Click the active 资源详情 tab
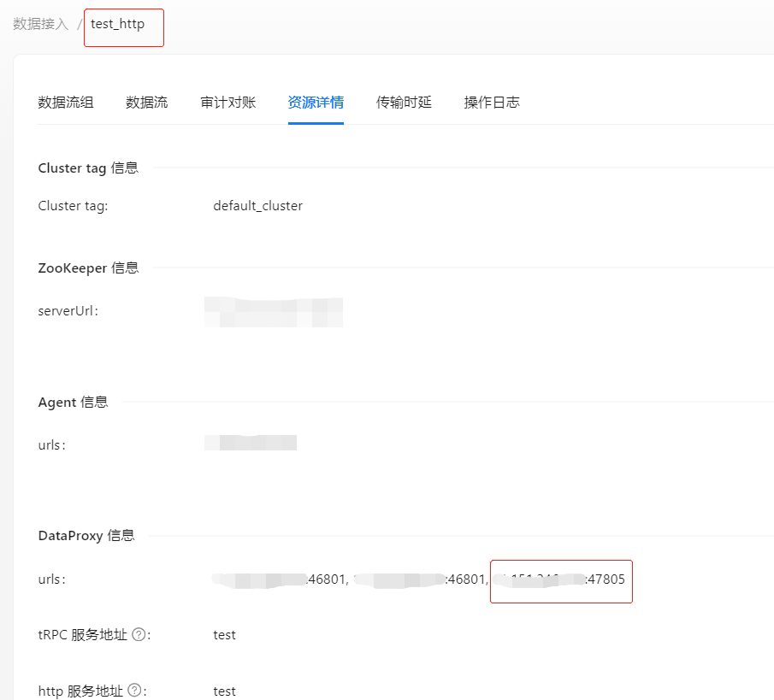Image resolution: width=774 pixels, height=700 pixels. point(316,103)
